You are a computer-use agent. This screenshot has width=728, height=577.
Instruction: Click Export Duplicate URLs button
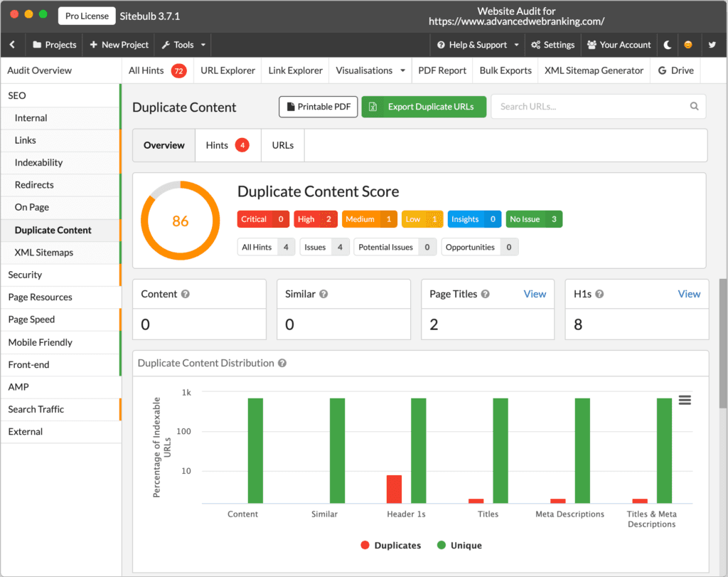[x=424, y=107]
